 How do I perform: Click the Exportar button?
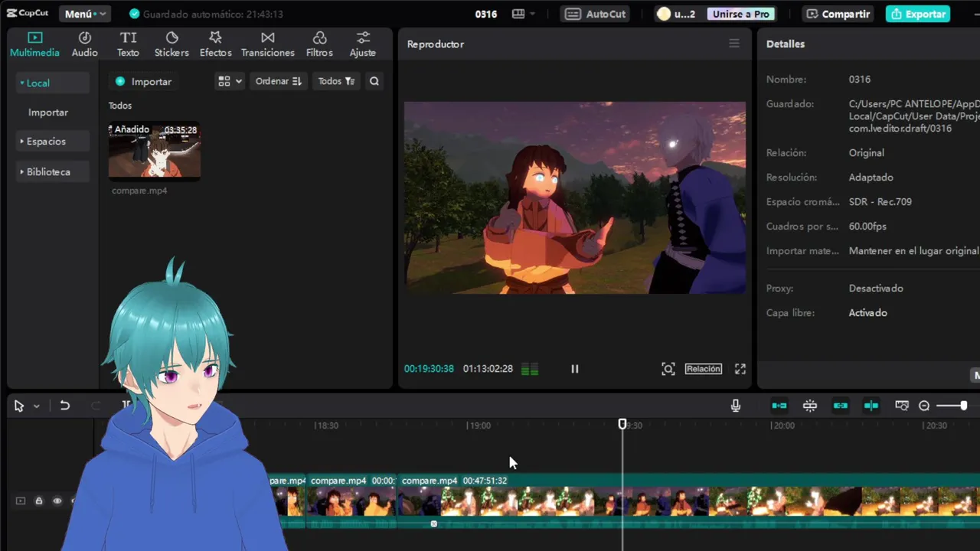(918, 14)
